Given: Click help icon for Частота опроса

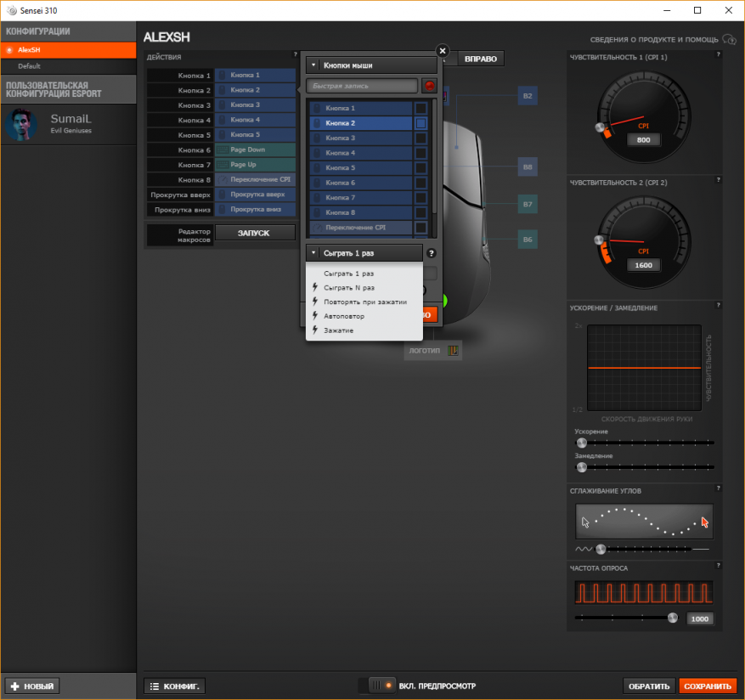Looking at the screenshot, I should pos(718,566).
